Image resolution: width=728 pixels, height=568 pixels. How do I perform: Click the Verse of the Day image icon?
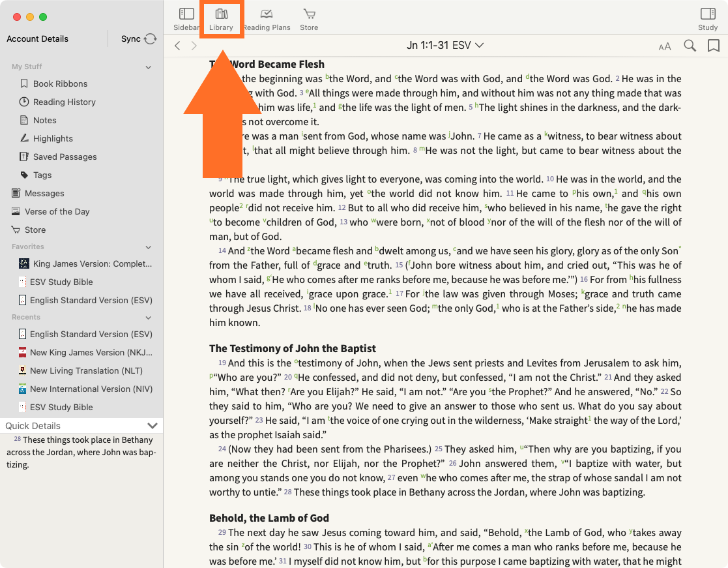pyautogui.click(x=16, y=211)
